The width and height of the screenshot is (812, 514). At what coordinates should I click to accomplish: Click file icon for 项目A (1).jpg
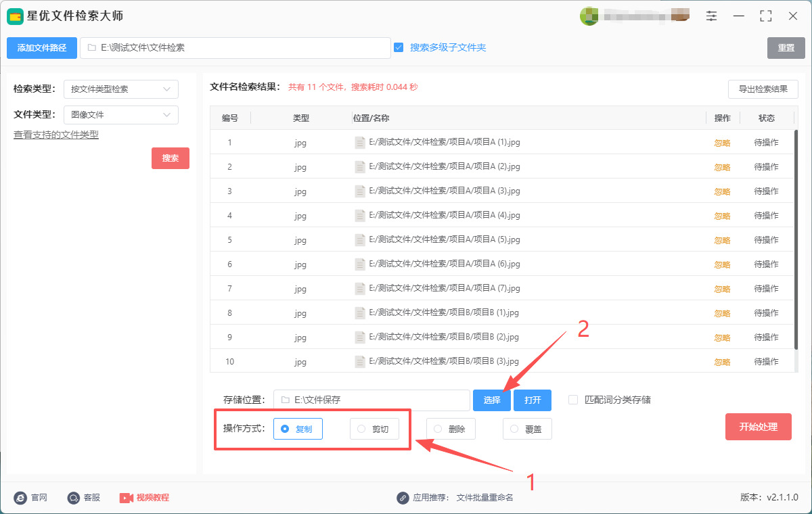[360, 143]
